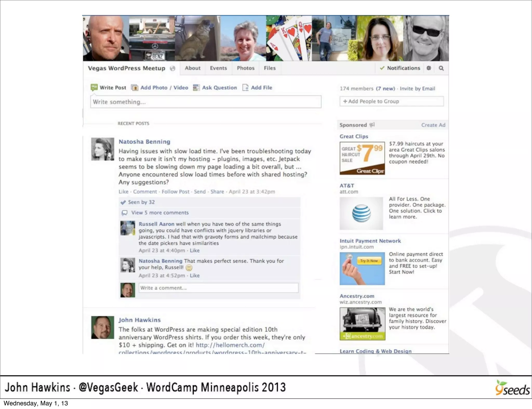Toggle the Notifications checkmark button
The image size is (532, 409).
pyautogui.click(x=400, y=68)
